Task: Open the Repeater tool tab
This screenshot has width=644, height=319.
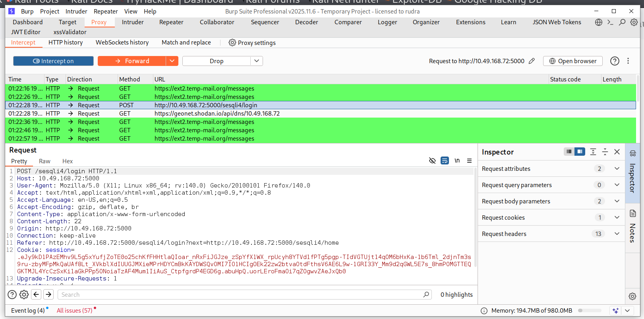Action: click(x=171, y=22)
